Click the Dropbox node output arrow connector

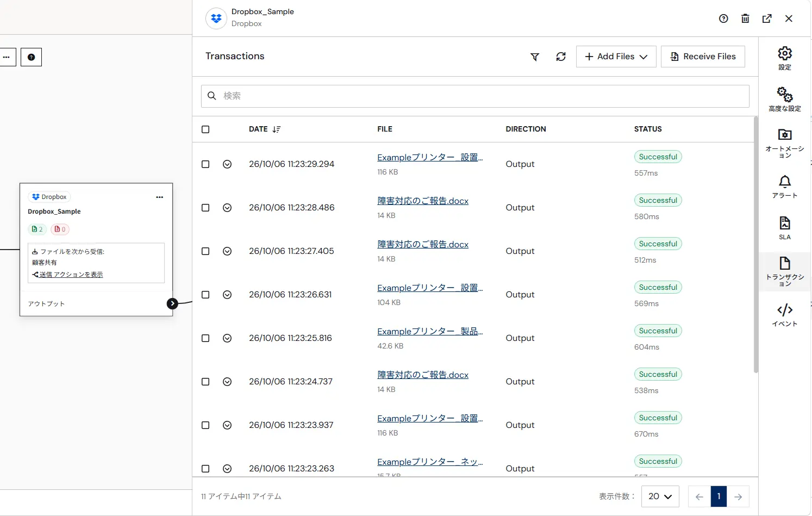coord(172,303)
